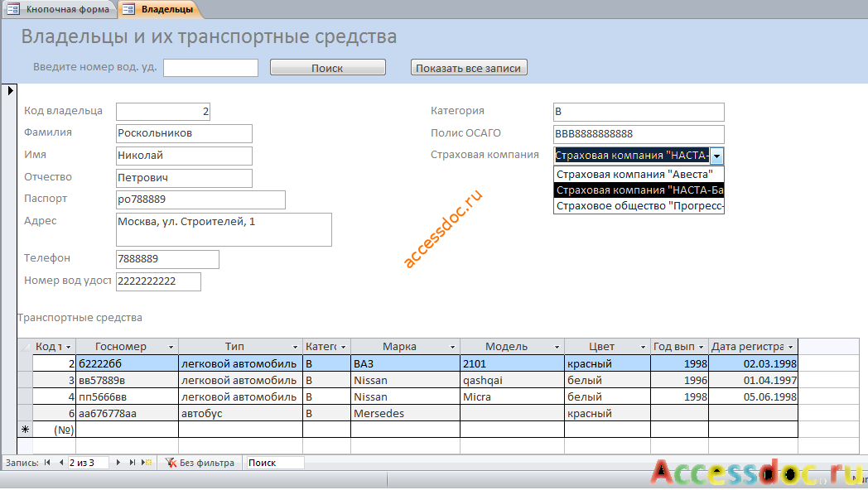Select cell пп5666вв in Госномер column
This screenshot has width=868, height=490.
click(x=127, y=396)
